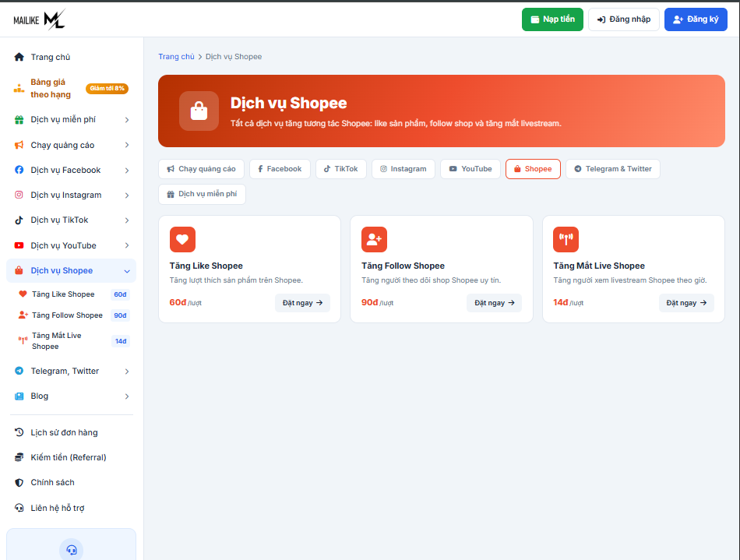Click the shopping bag icon in the Shopee banner

[199, 111]
